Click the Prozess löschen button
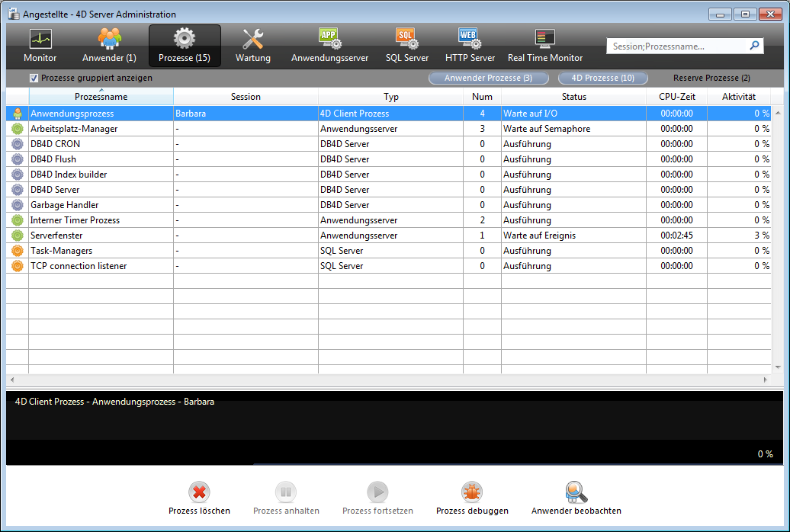This screenshot has width=790, height=532. [x=199, y=498]
